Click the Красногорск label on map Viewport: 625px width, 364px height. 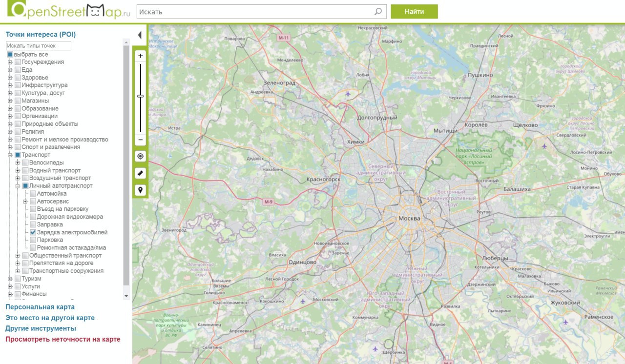click(x=323, y=180)
